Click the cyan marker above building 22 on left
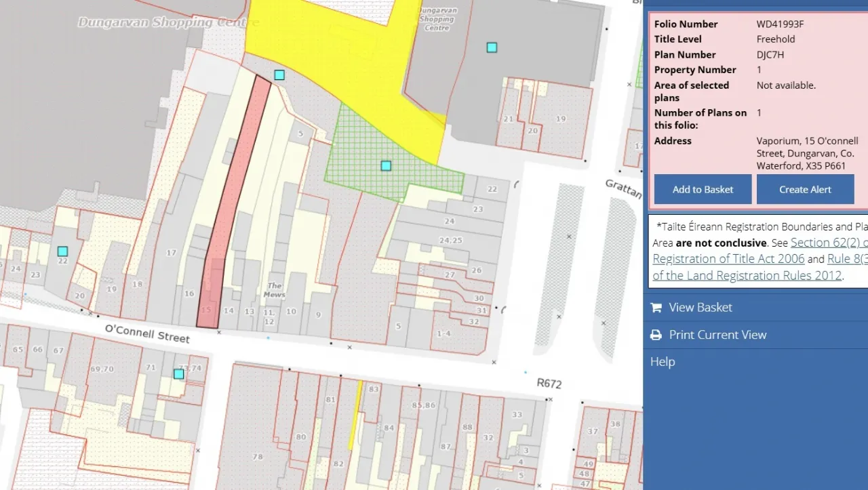Screen dimensions: 868x490 point(62,251)
